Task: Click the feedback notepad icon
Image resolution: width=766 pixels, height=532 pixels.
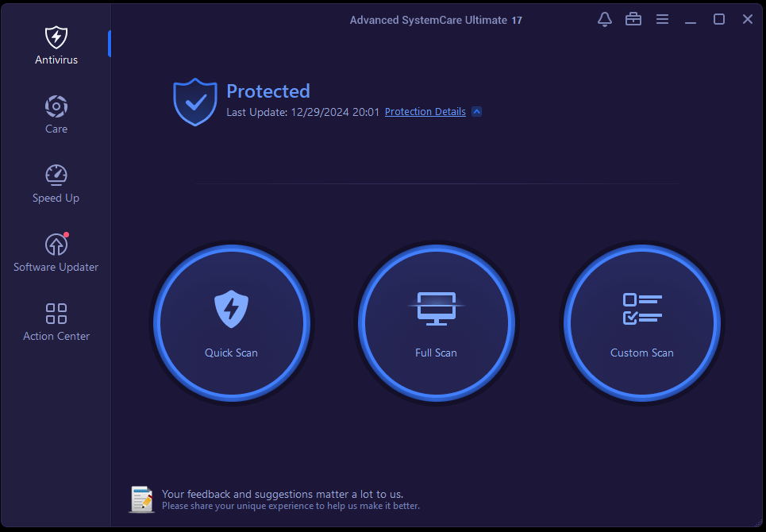Action: [141, 499]
